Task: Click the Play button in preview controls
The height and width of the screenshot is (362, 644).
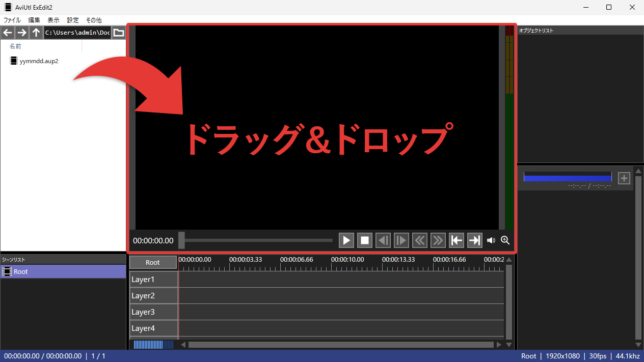Action: [346, 240]
